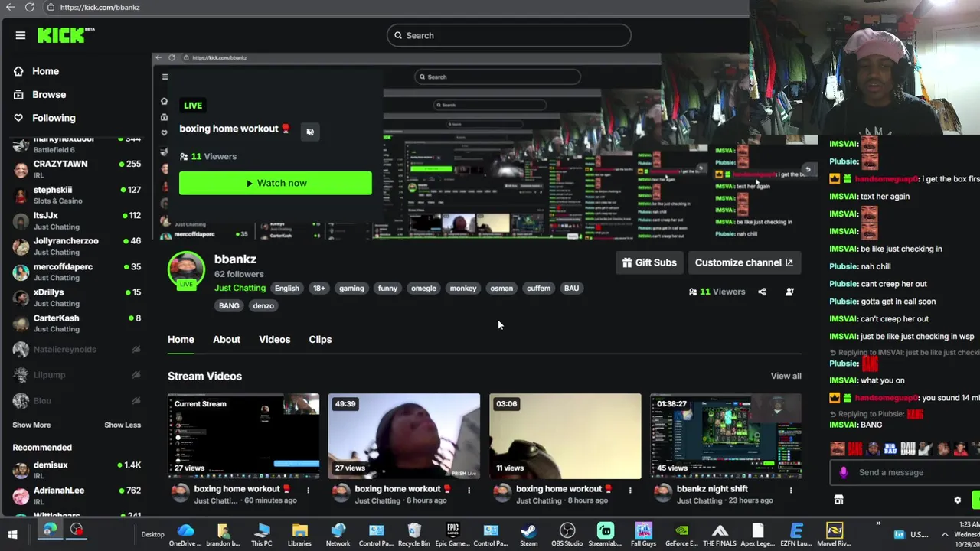This screenshot has height=551, width=980.
Task: Expand following list with Show More
Action: [x=31, y=425]
